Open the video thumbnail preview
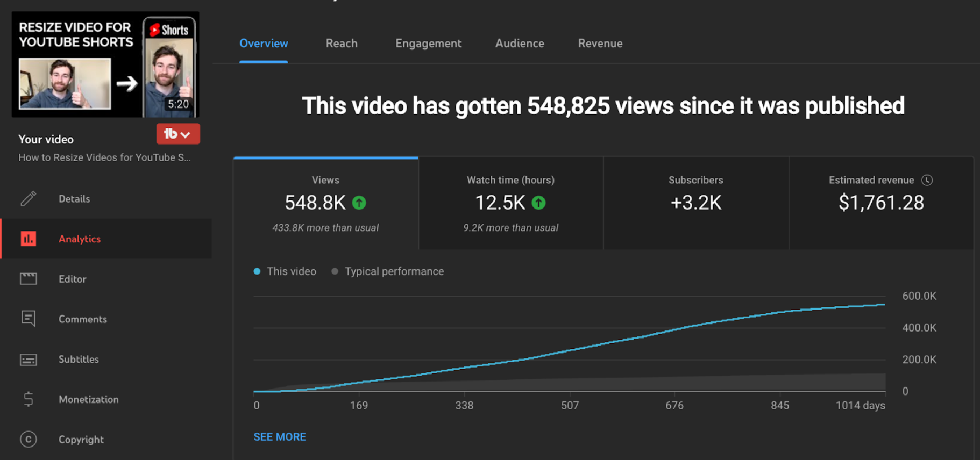Screen dimensions: 980x460 [x=105, y=64]
